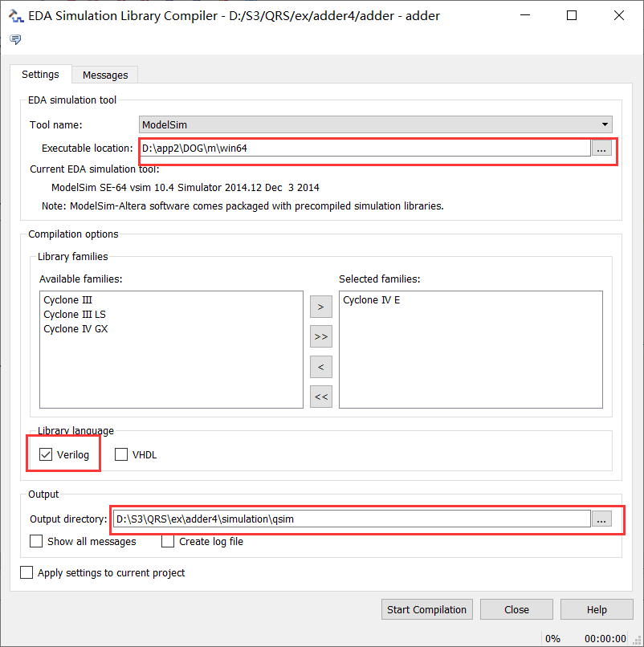Image resolution: width=644 pixels, height=647 pixels.
Task: Uncheck the Verilog library language
Action: point(46,454)
